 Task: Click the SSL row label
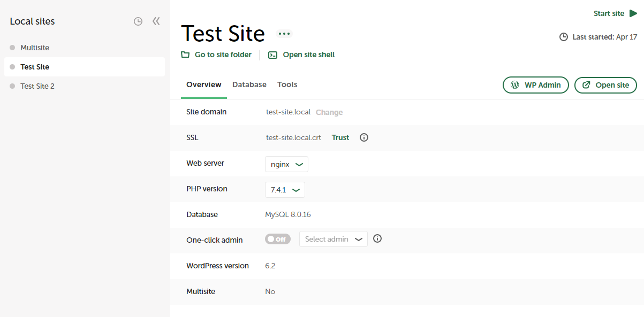point(192,137)
